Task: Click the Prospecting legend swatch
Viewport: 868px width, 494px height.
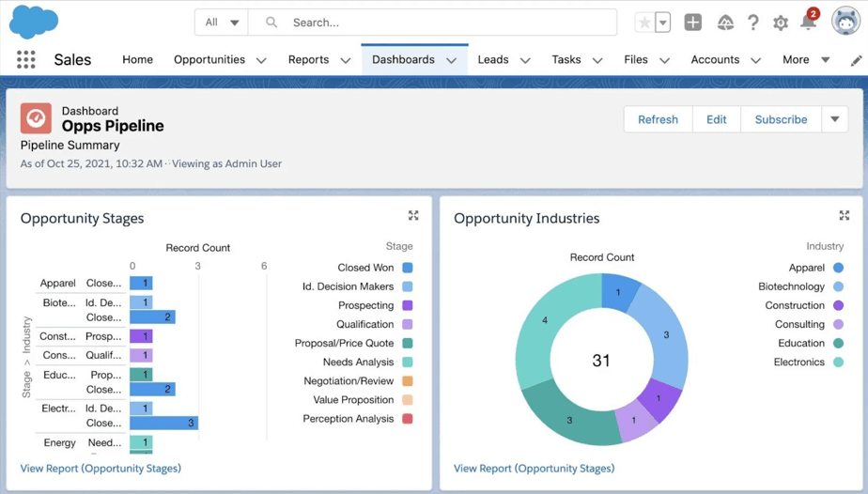Action: 408,305
